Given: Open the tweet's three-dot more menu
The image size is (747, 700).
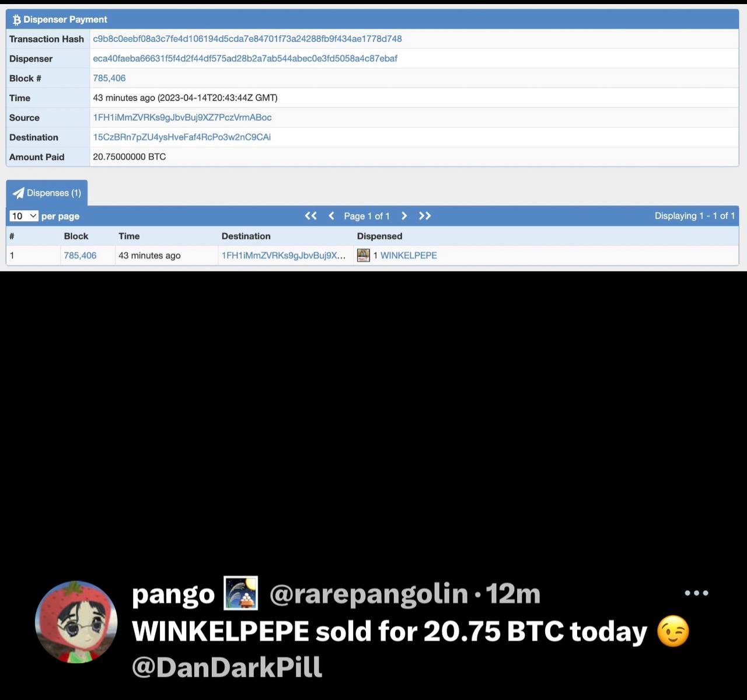Looking at the screenshot, I should coord(696,593).
